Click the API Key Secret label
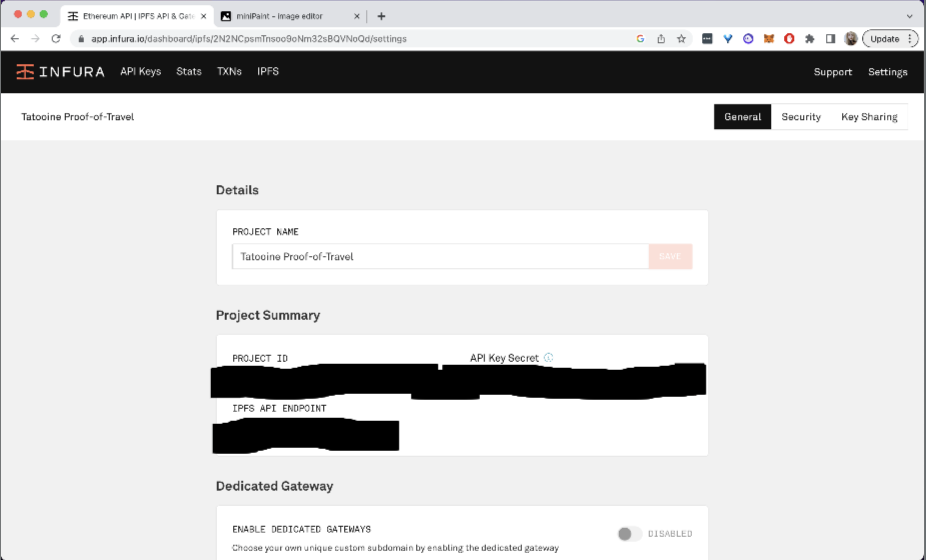Screen dimensions: 926x560 pyautogui.click(x=504, y=358)
